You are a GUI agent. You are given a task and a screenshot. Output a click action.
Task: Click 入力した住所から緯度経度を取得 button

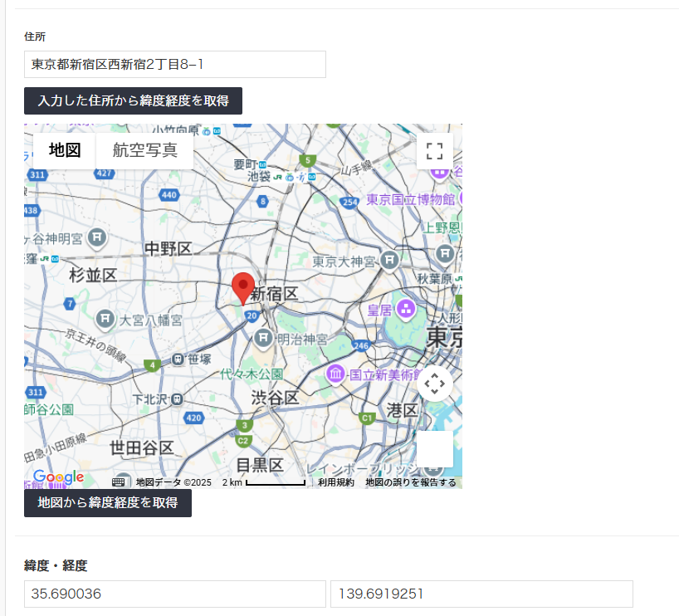134,100
